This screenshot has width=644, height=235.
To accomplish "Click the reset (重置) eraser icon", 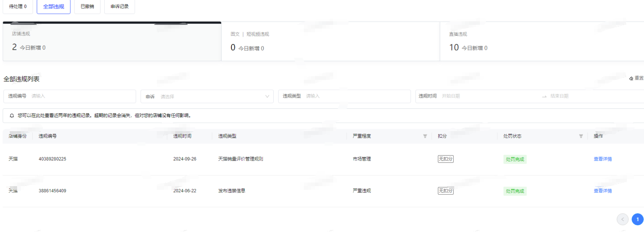I will point(631,78).
